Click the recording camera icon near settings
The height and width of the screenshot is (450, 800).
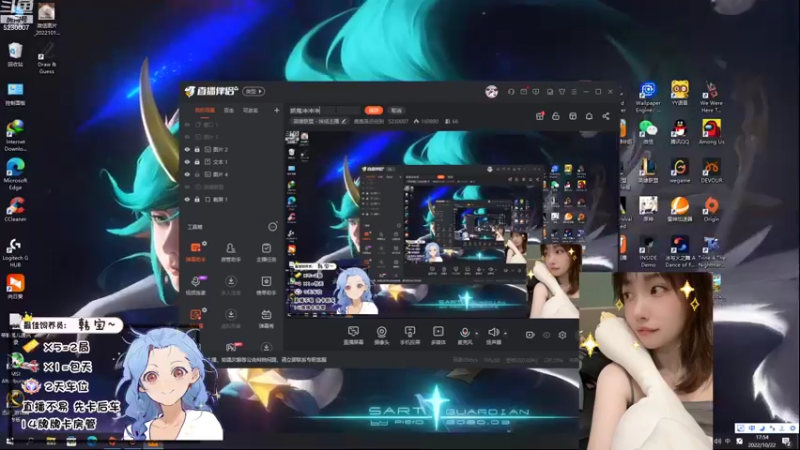(530, 335)
